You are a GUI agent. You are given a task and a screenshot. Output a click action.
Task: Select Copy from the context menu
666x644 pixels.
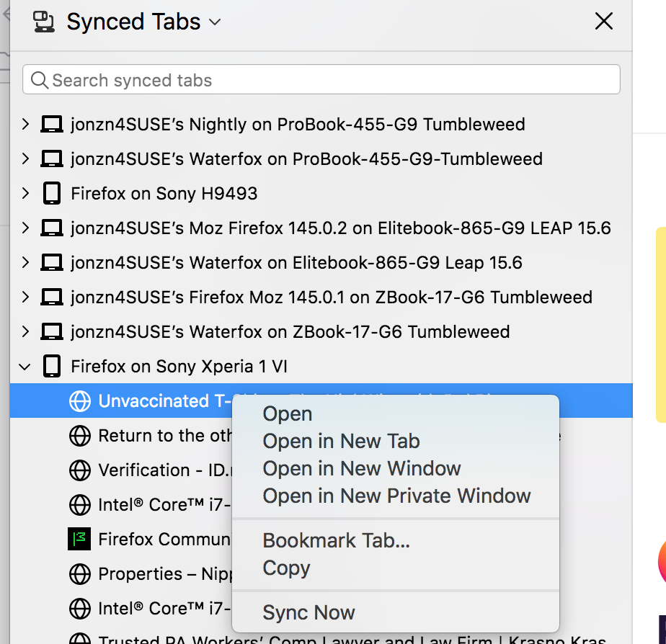(x=286, y=568)
